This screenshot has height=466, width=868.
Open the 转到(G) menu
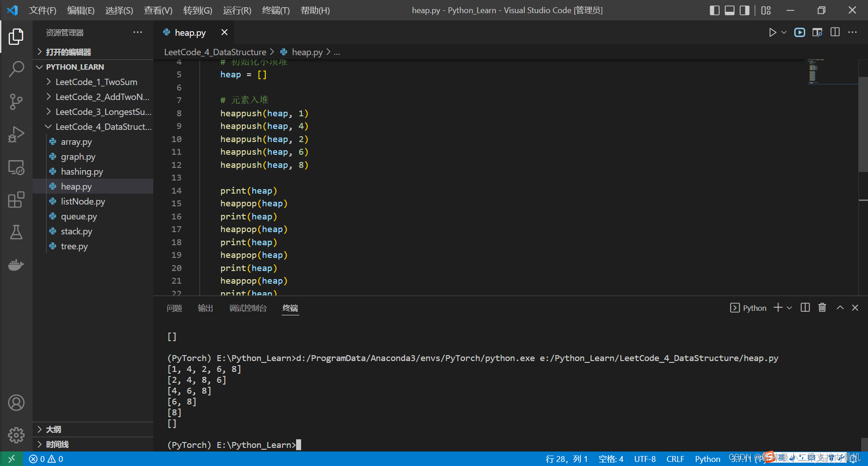click(198, 10)
